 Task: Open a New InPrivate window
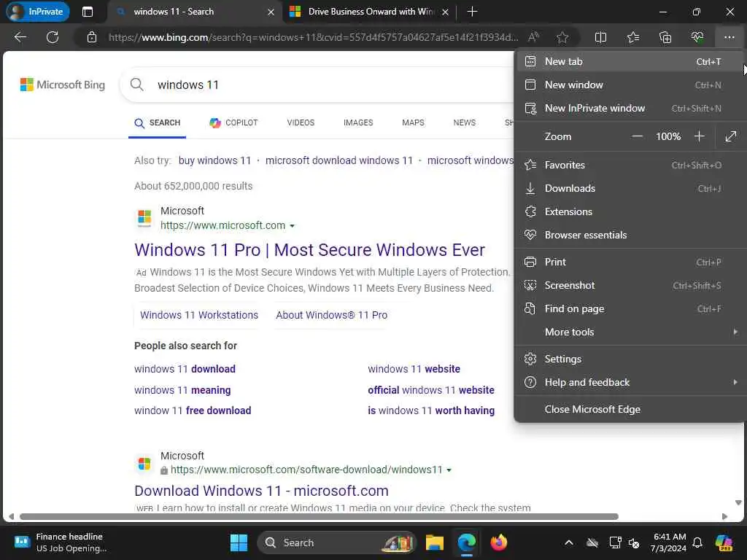click(629, 108)
